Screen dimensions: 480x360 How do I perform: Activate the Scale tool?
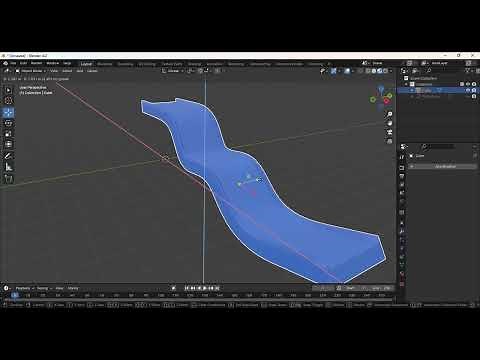pyautogui.click(x=8, y=134)
